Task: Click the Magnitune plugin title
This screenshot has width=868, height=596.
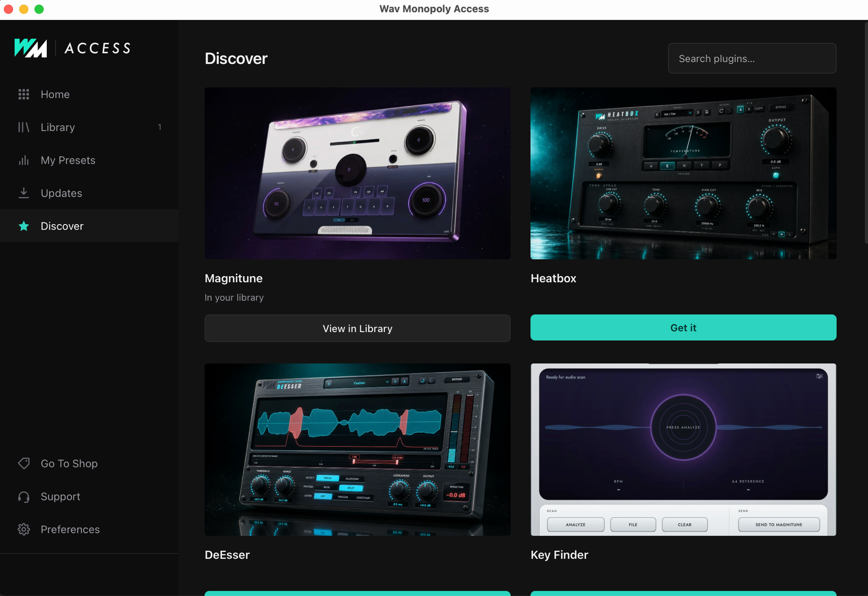Action: [x=233, y=278]
